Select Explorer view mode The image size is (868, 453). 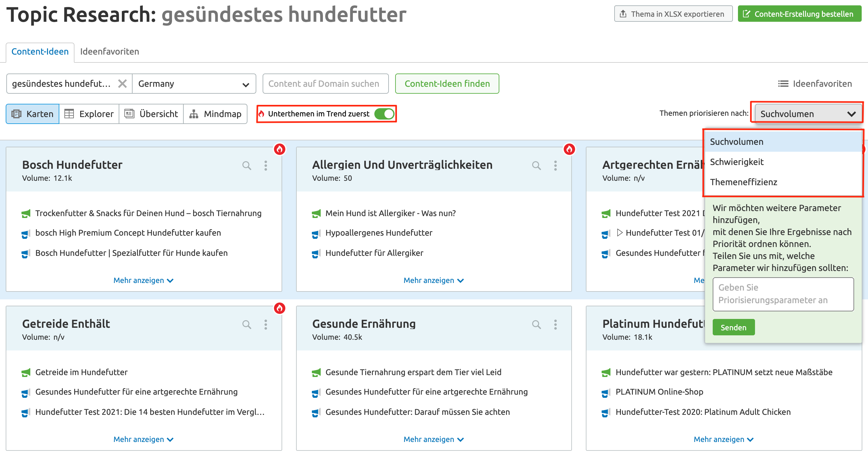point(89,114)
